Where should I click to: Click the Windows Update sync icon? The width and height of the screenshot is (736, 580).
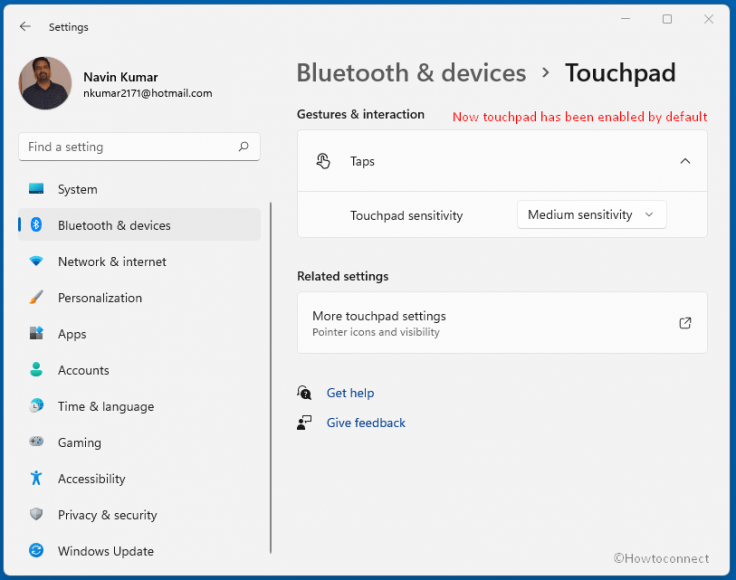coord(36,550)
